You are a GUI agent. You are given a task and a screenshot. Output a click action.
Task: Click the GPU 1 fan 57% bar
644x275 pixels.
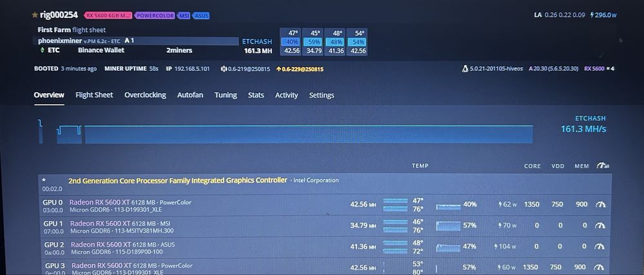click(448, 226)
